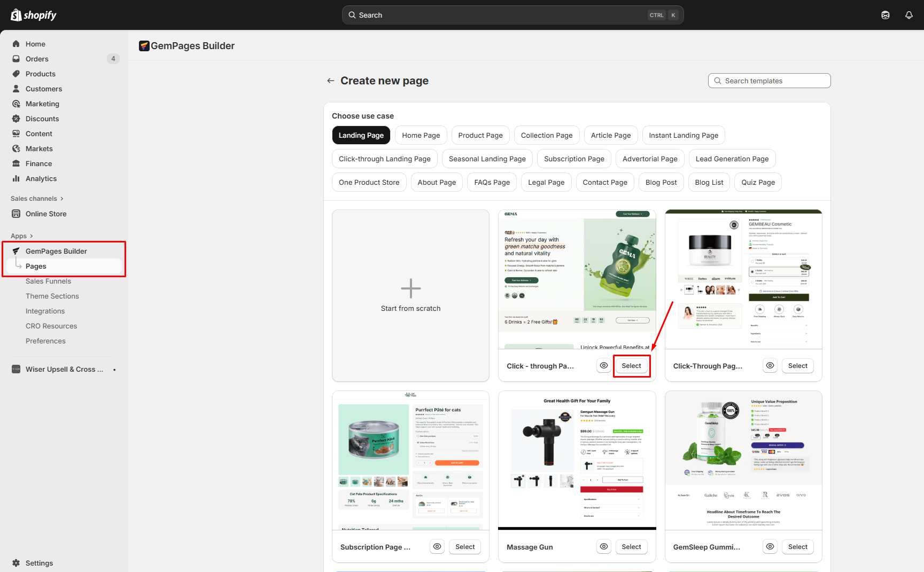
Task: Go to Analytics in sidebar
Action: coord(41,178)
